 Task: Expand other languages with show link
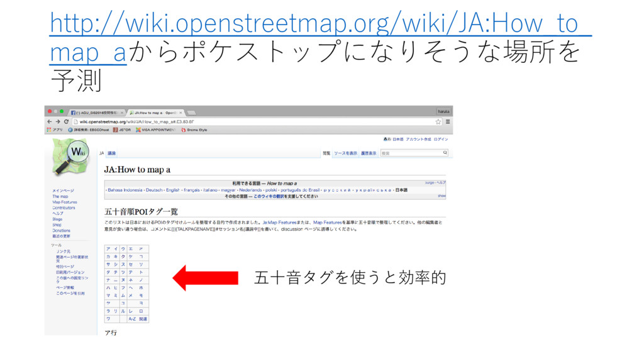(441, 196)
